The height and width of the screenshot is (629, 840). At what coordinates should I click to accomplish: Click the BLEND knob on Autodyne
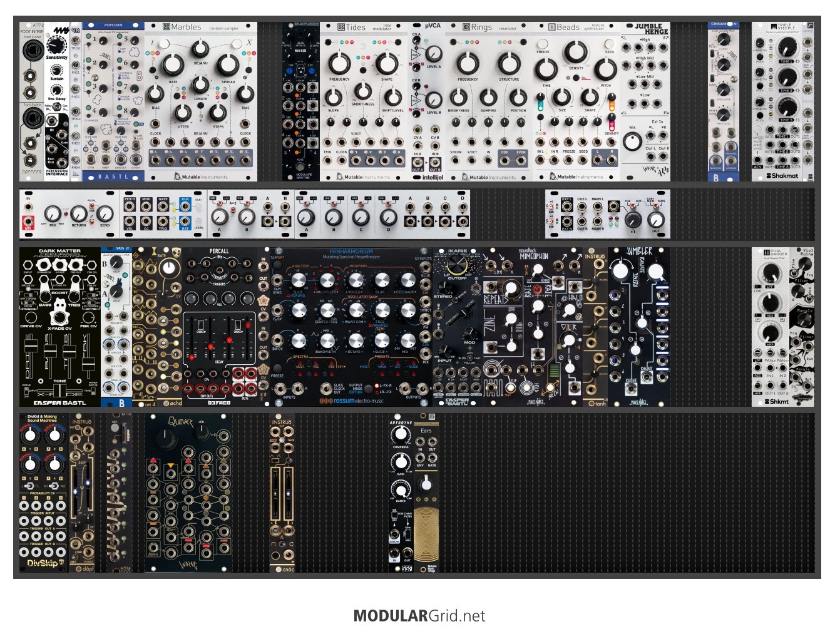click(x=401, y=489)
